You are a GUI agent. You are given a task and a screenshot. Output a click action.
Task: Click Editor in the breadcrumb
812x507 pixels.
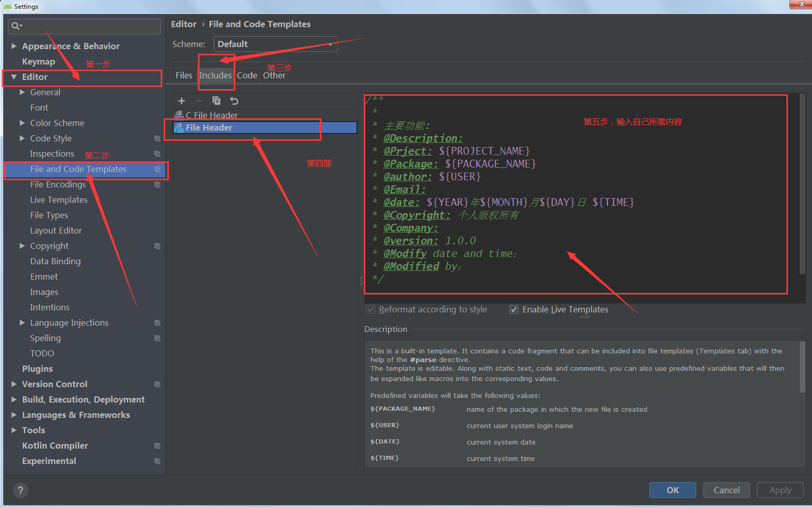point(184,24)
